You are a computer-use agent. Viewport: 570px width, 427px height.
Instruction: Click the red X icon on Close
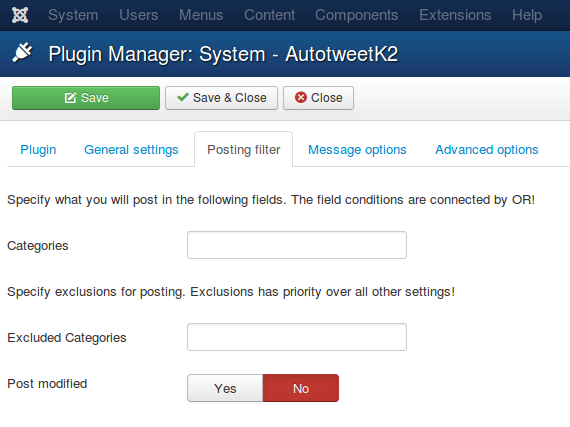301,97
